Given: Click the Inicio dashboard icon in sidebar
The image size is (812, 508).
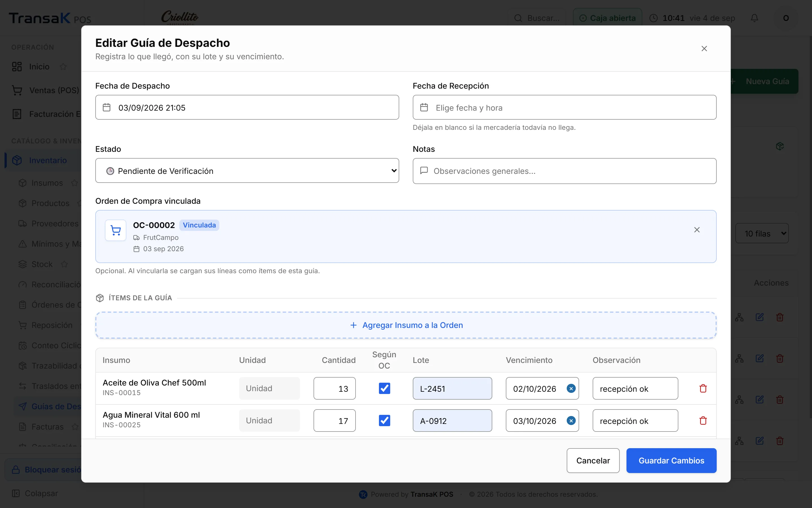Looking at the screenshot, I should [x=17, y=67].
